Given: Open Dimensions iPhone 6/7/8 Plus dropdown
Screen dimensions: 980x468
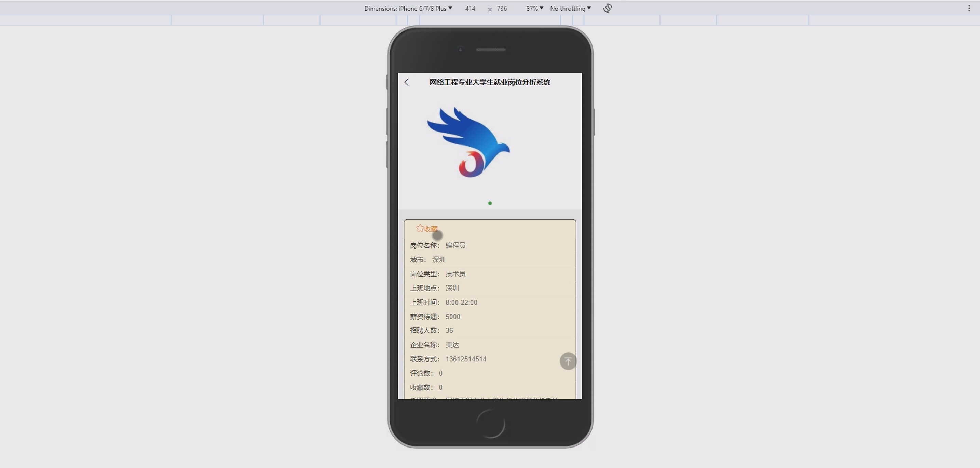Looking at the screenshot, I should point(408,8).
